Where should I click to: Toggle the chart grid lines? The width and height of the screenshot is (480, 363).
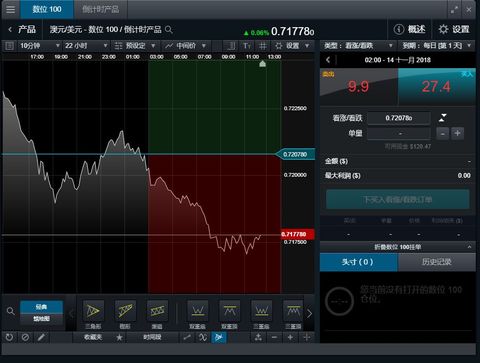(x=263, y=46)
